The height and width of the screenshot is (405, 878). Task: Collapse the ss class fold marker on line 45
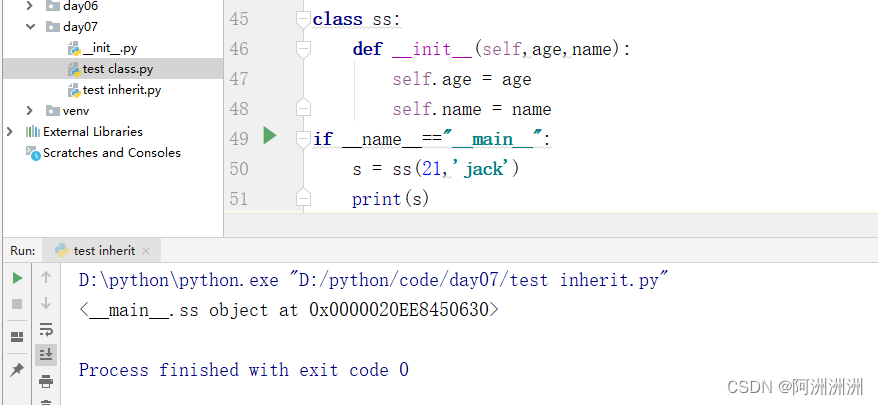click(304, 18)
